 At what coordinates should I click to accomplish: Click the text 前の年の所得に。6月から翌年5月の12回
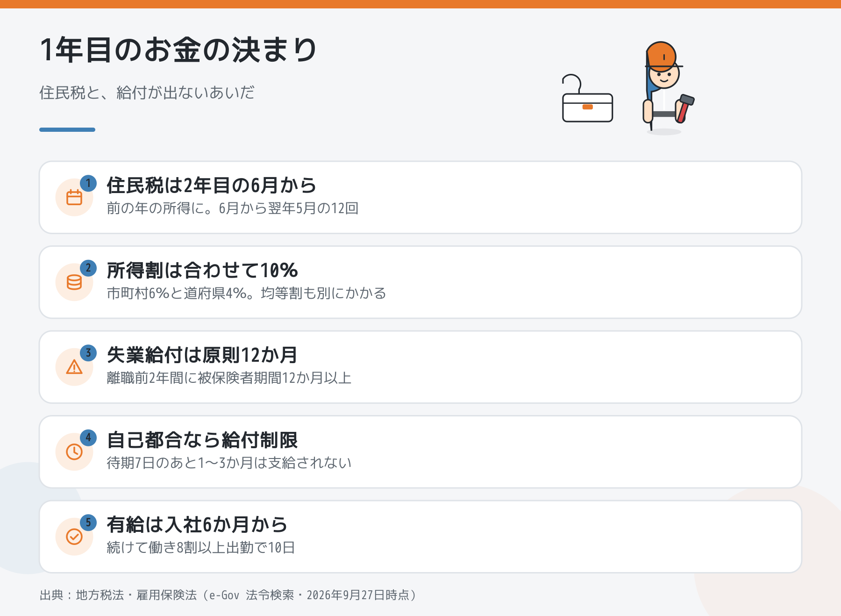point(233,208)
